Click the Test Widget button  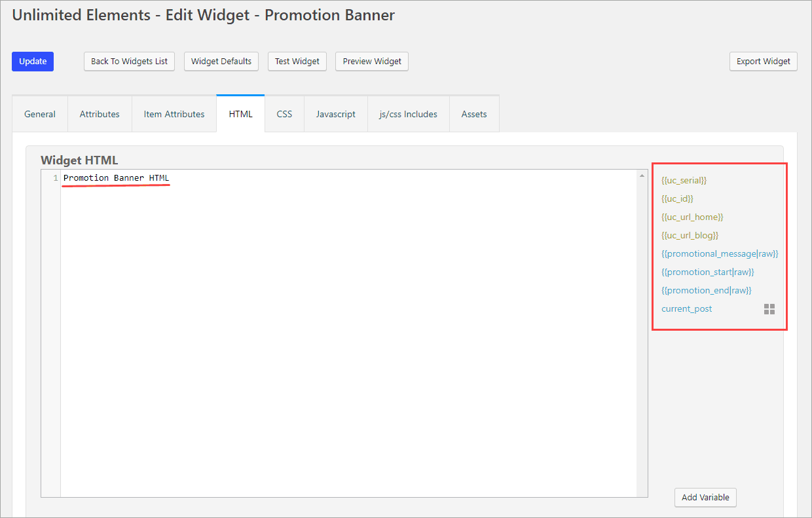click(x=297, y=61)
